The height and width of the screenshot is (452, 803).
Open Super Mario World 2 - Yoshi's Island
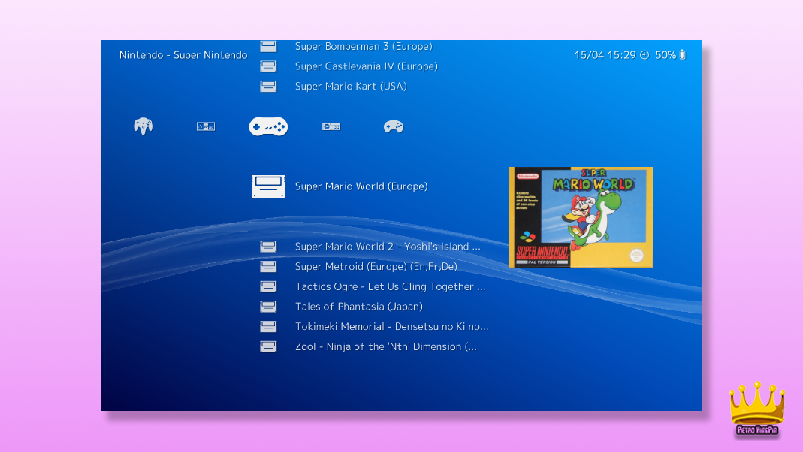click(x=388, y=247)
